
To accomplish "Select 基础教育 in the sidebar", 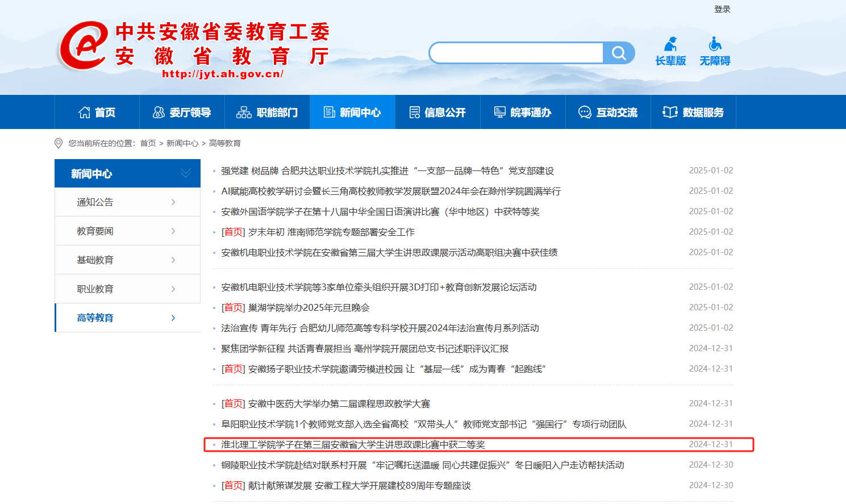I will [x=95, y=260].
